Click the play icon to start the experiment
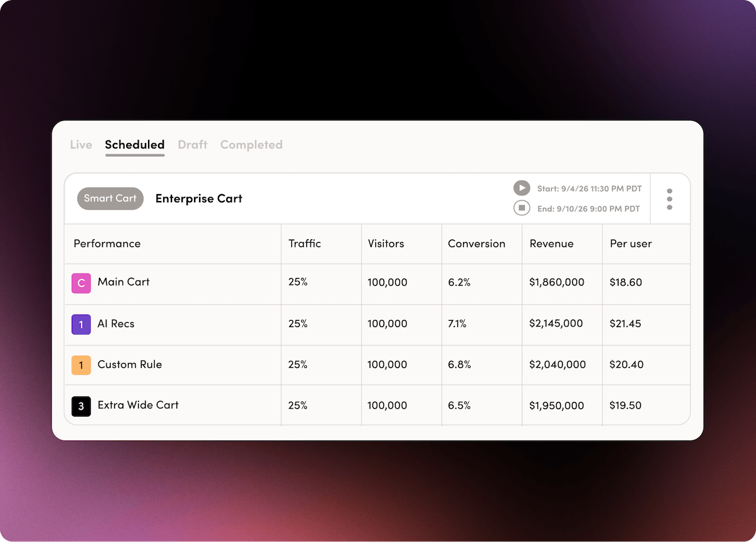756x542 pixels. point(522,187)
